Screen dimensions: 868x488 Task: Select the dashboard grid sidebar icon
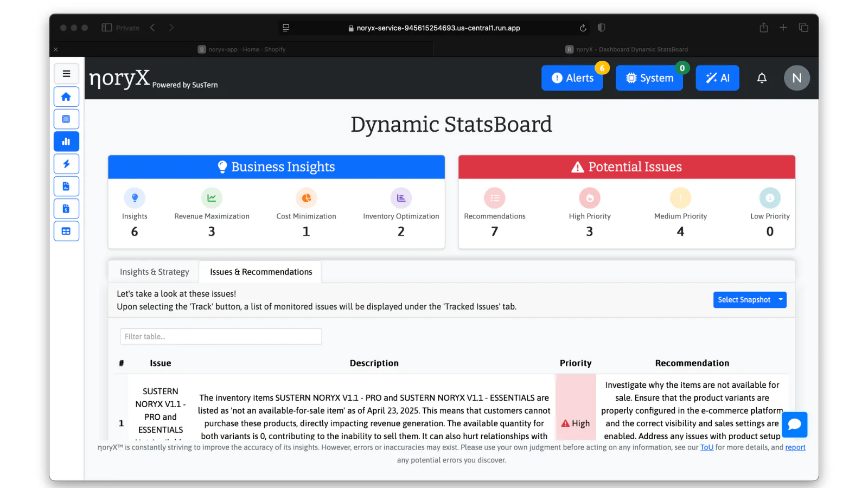point(66,119)
